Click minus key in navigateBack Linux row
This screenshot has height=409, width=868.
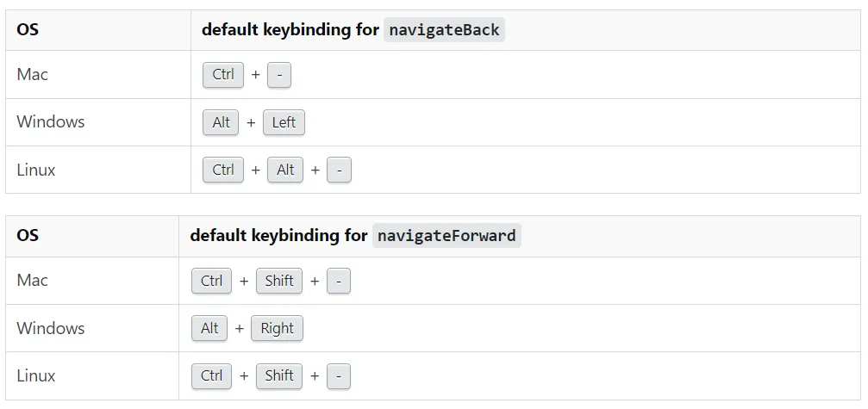[x=340, y=170]
